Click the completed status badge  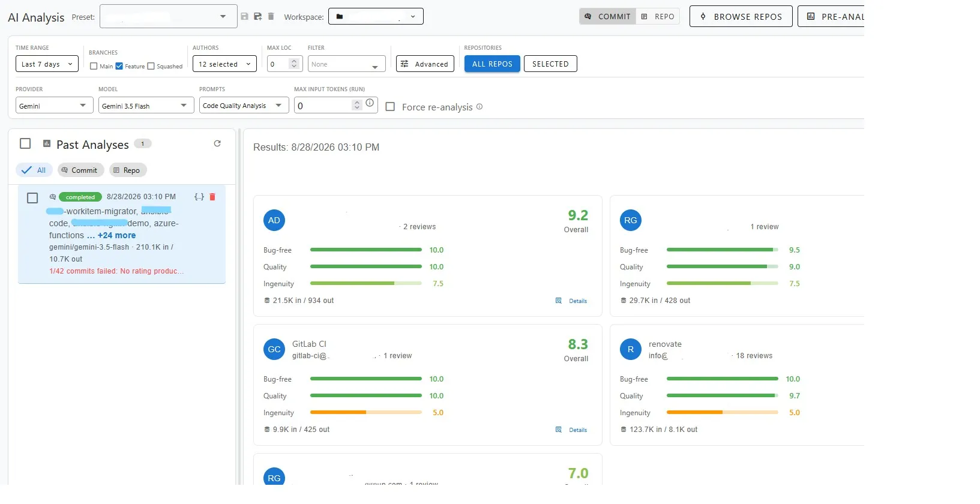click(80, 197)
